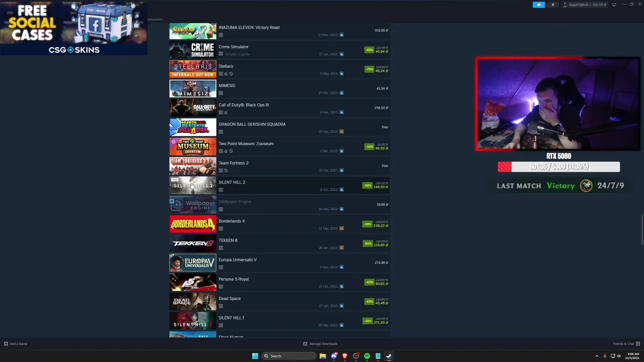
Task: Click the icon beside Wallpaper Engine's date
Action: (x=342, y=209)
